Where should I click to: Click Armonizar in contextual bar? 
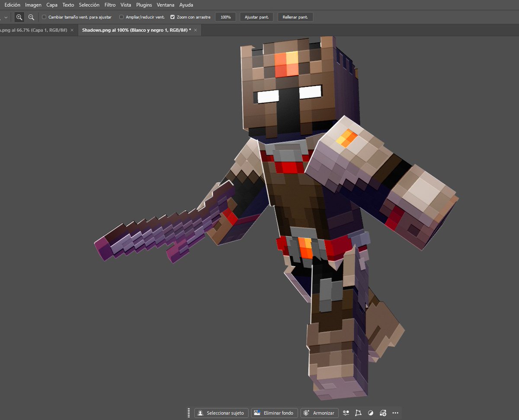coord(320,413)
